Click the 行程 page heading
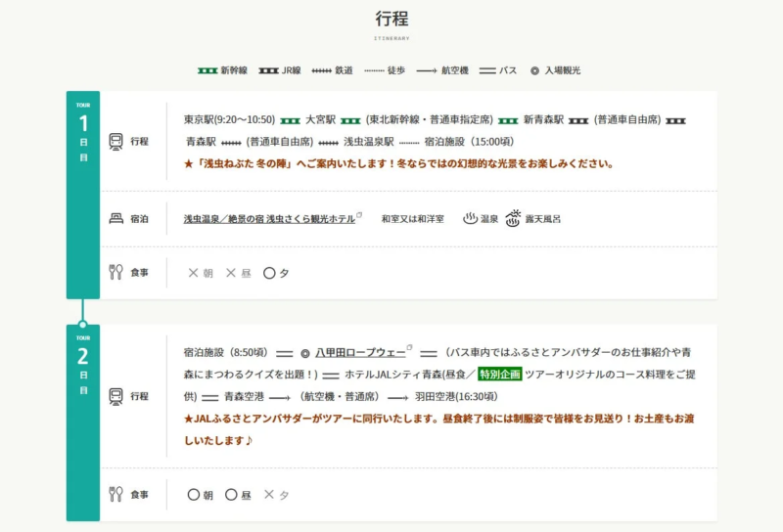 coord(392,19)
